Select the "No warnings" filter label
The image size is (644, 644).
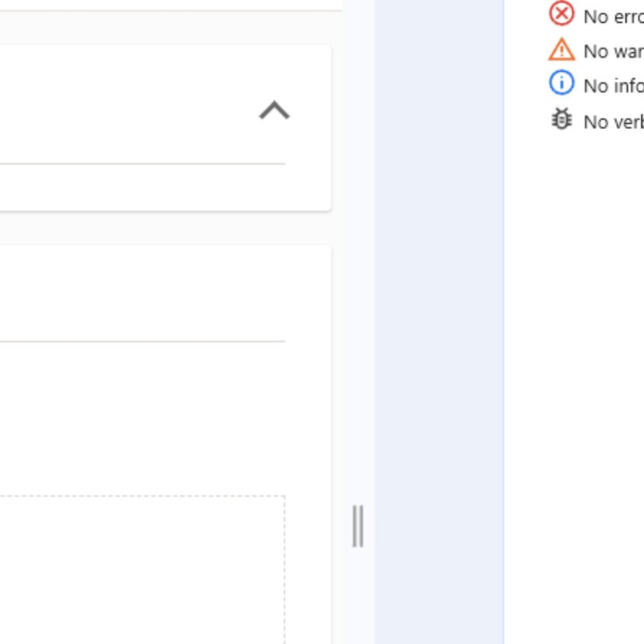pos(612,52)
